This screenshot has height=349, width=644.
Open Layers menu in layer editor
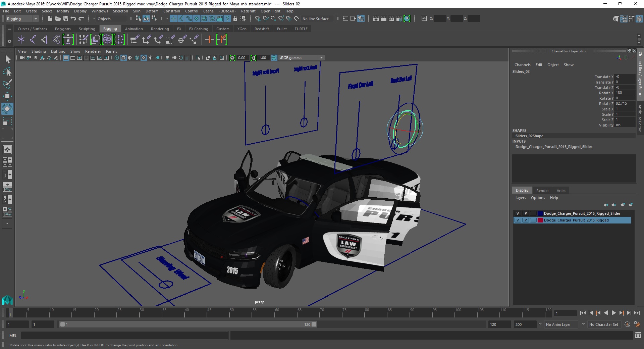(x=521, y=198)
